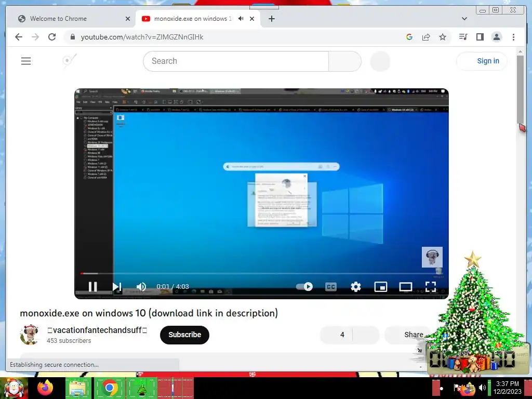
Task: Click the channel watermark thumbnail in video
Action: [x=432, y=257]
